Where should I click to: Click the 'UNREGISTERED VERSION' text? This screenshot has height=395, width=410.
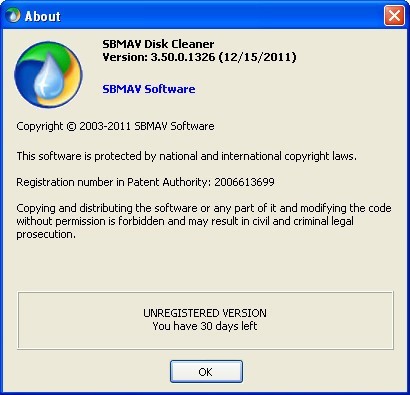pyautogui.click(x=205, y=313)
